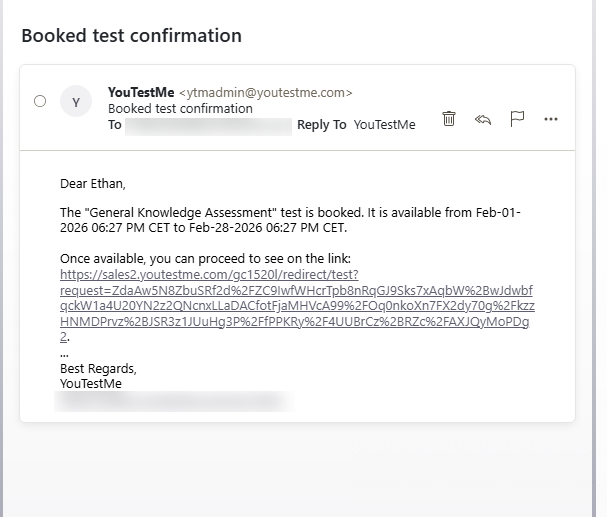Expand the trimmed content three-dot marker
607x517 pixels.
(64, 353)
